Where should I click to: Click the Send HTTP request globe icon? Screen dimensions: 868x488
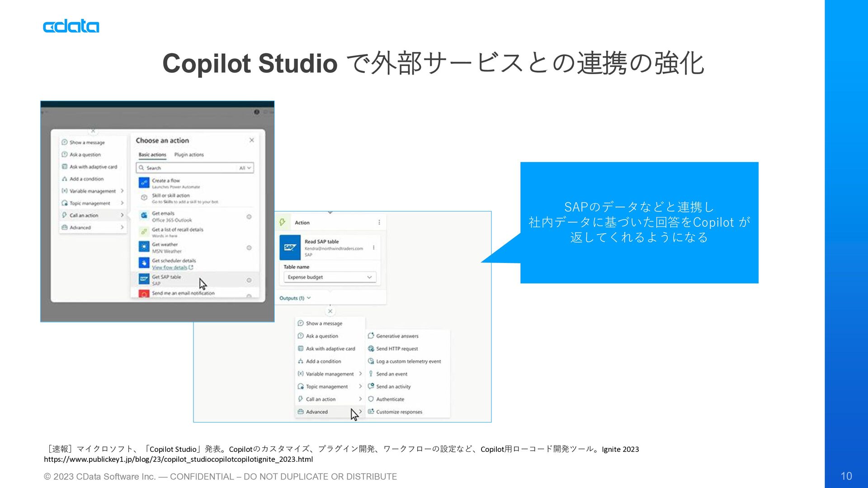coord(371,348)
